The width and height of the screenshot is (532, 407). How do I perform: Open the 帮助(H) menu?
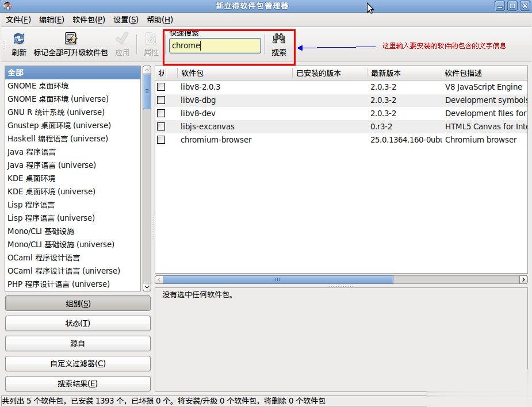click(160, 20)
